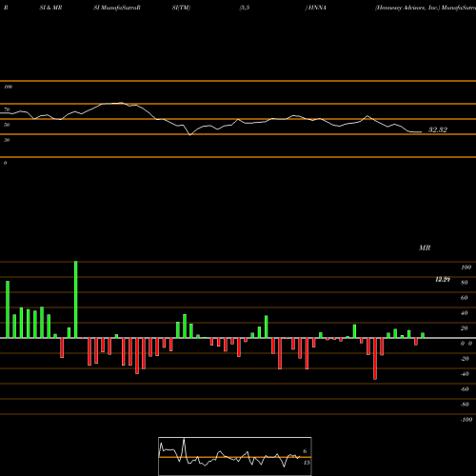Click the RSI axis label 50
Screen dimensions: 476x476
pyautogui.click(x=7, y=125)
